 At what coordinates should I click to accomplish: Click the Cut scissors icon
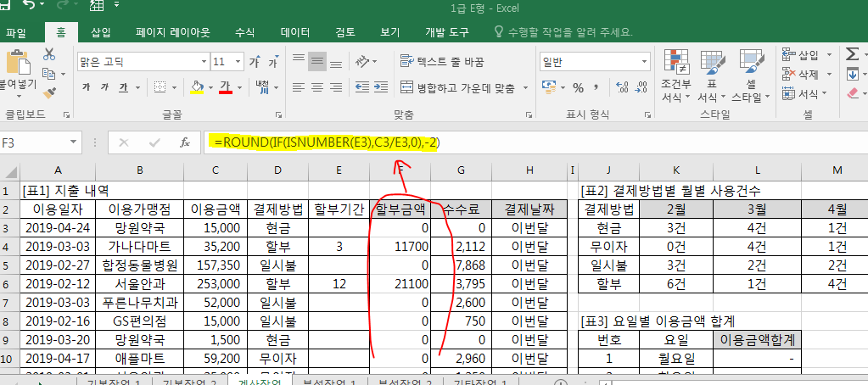(x=49, y=54)
